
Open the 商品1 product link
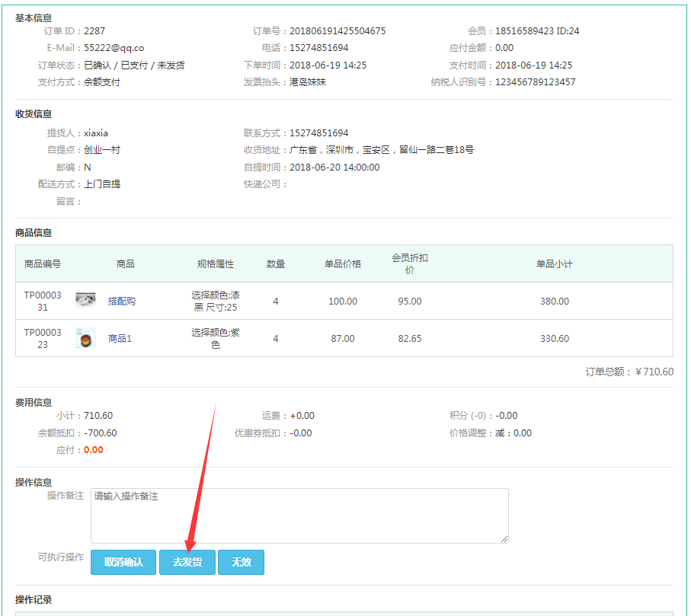[x=120, y=339]
